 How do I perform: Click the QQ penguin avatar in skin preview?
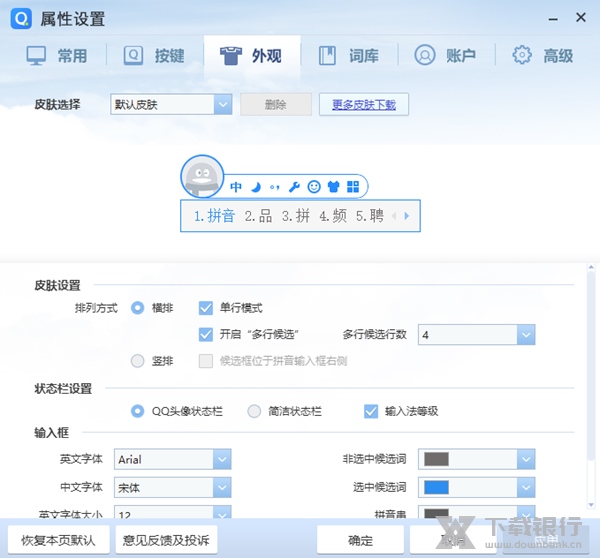tap(203, 178)
